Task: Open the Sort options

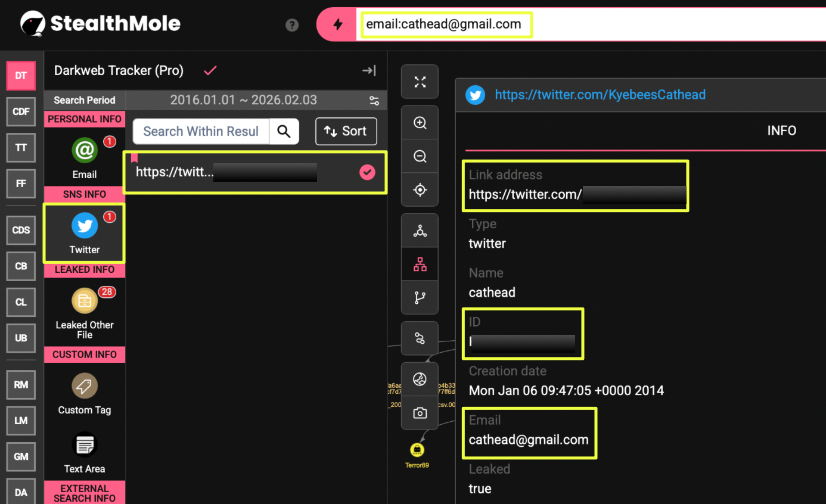Action: tap(346, 131)
